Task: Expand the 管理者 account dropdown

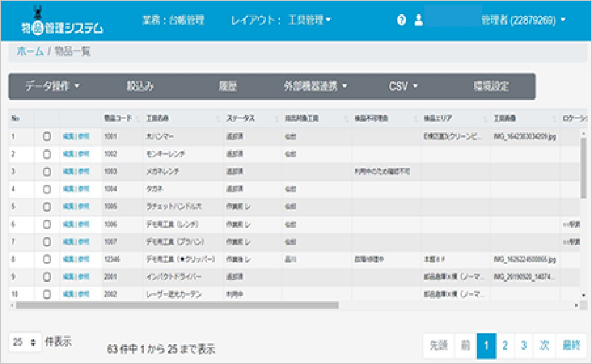Action: [x=523, y=20]
